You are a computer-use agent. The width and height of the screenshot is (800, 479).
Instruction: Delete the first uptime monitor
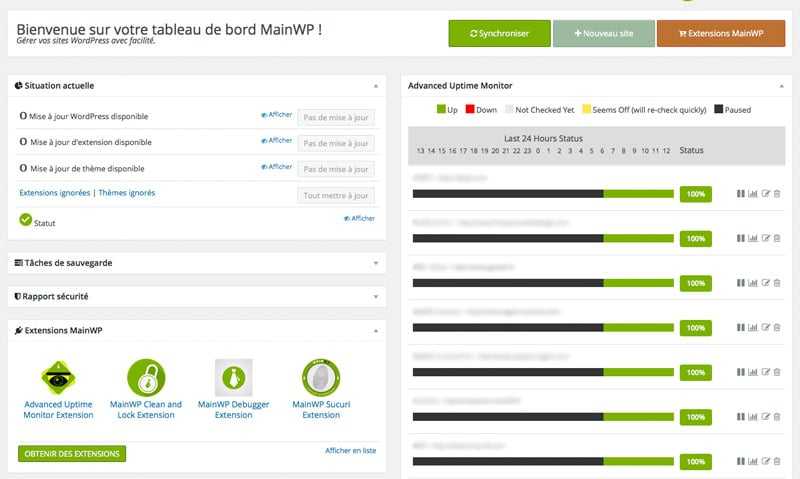click(777, 194)
